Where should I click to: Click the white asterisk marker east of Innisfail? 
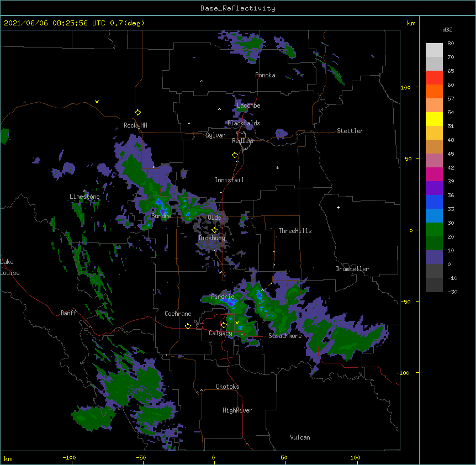point(277,167)
